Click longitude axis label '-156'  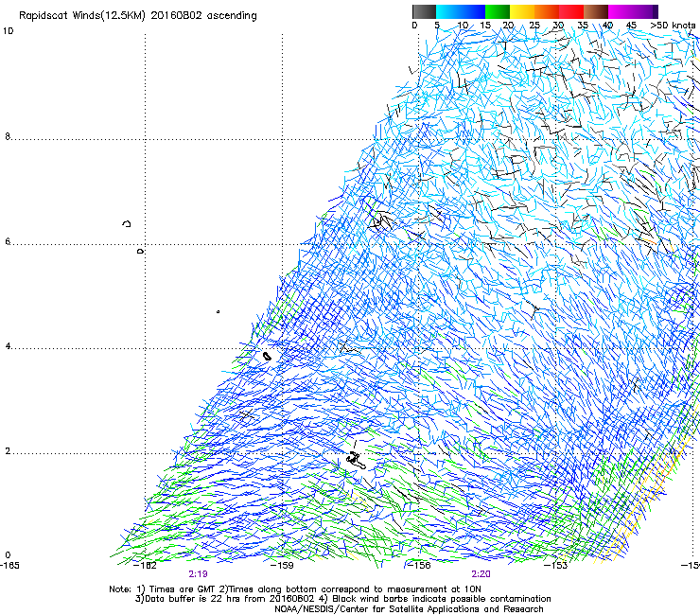[x=420, y=566]
